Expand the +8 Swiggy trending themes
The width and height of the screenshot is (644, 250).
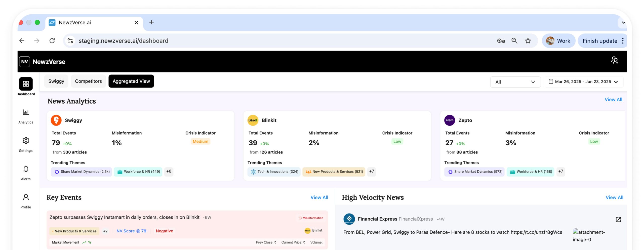[x=169, y=172]
